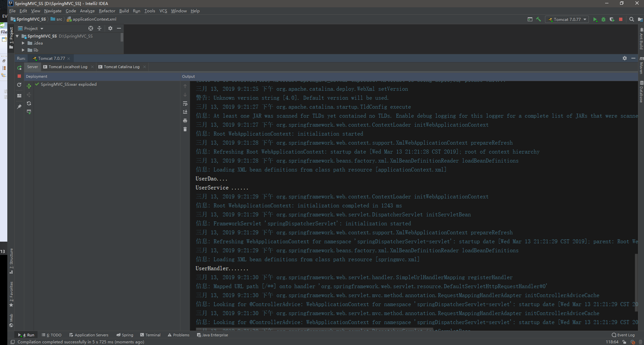Refresh the deployment status icon

[x=29, y=103]
